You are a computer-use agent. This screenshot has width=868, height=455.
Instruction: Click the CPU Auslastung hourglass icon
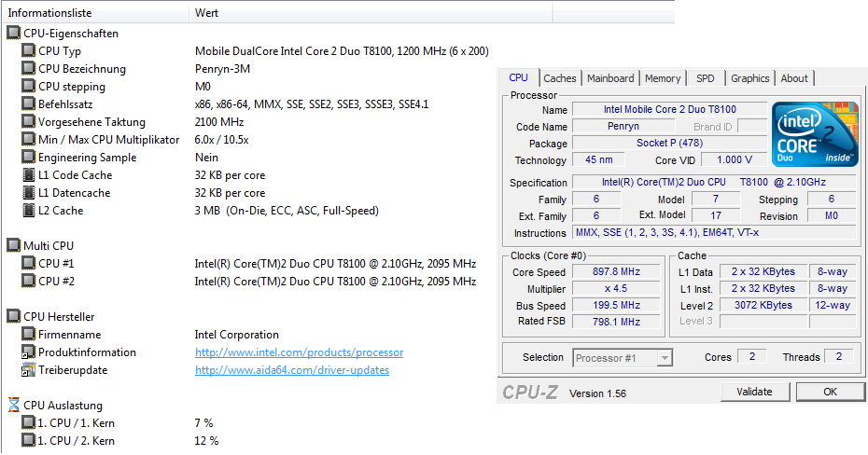14,405
